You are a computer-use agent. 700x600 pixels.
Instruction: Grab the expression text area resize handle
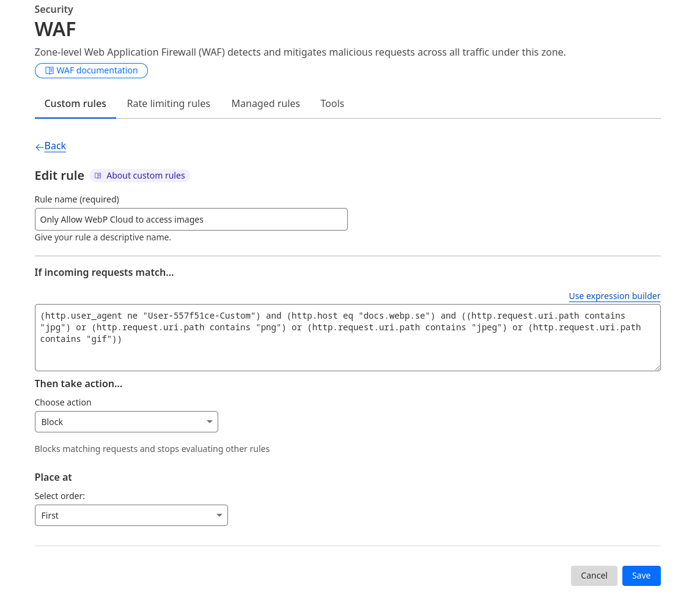tap(658, 368)
